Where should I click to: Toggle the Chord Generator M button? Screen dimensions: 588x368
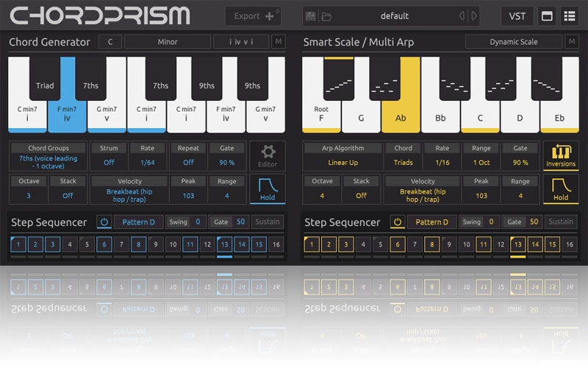pyautogui.click(x=279, y=41)
